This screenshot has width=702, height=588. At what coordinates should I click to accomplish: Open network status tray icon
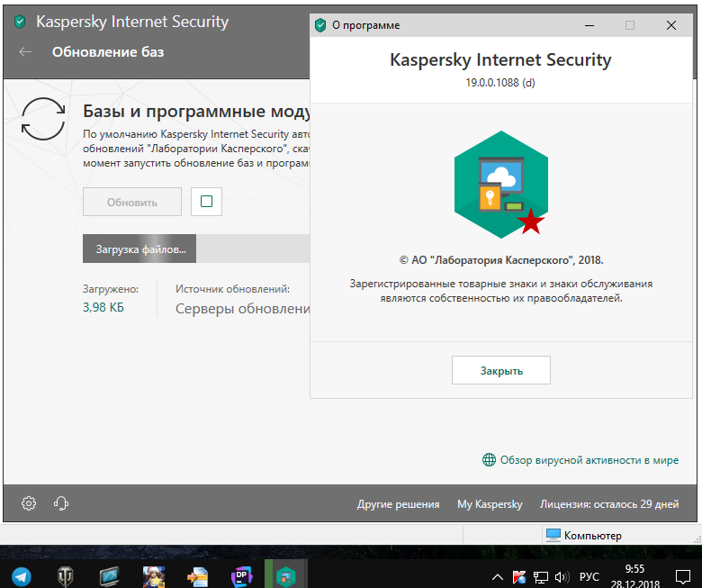pos(541,577)
